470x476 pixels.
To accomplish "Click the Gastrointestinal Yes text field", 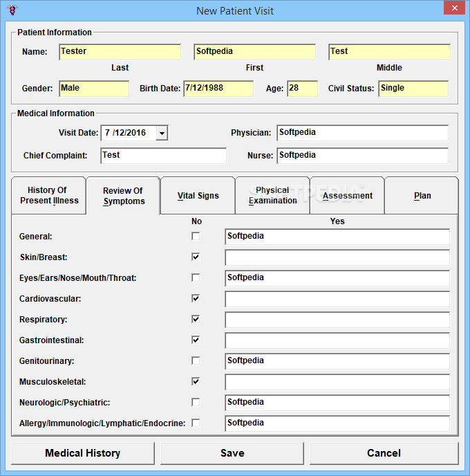I will [337, 340].
